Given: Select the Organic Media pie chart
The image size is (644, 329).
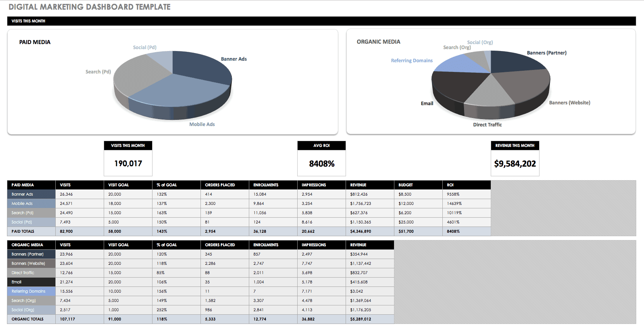Looking at the screenshot, I should click(491, 84).
